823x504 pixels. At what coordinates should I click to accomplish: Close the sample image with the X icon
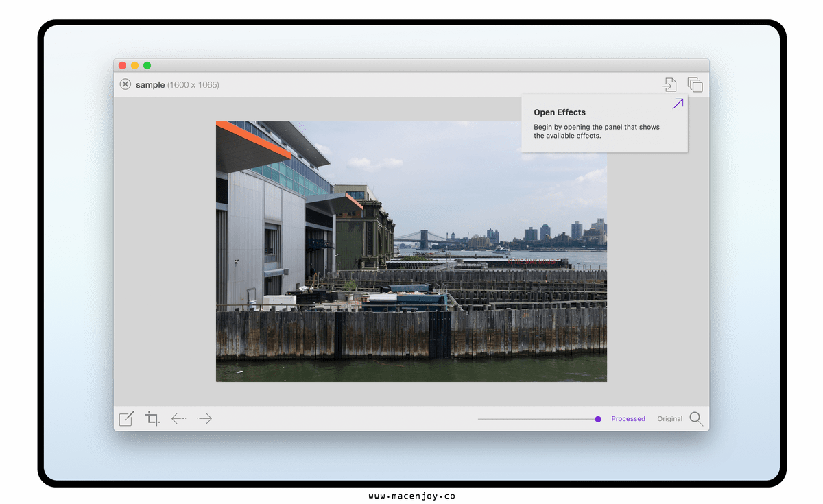click(125, 84)
